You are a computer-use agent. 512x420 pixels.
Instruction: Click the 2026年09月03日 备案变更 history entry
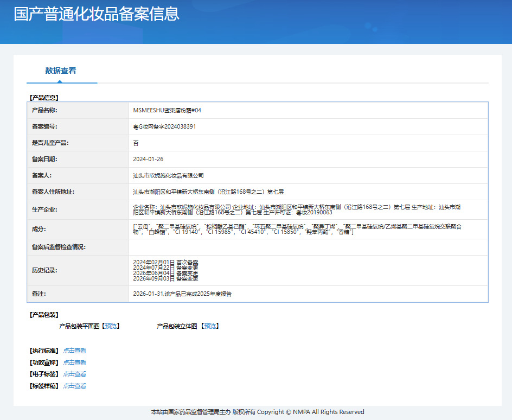[x=165, y=278]
